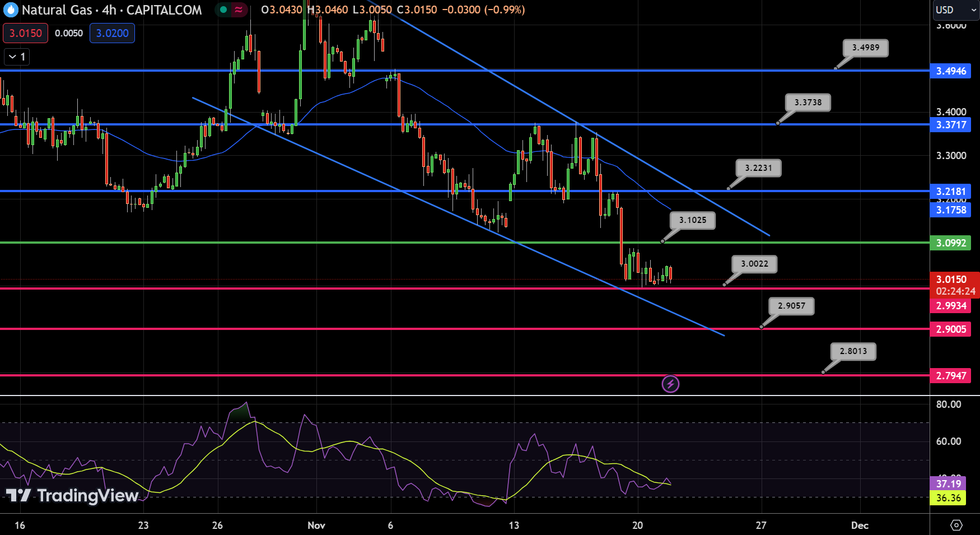980x535 pixels.
Task: Click the 3.2181 blue price axis tag
Action: (x=951, y=192)
